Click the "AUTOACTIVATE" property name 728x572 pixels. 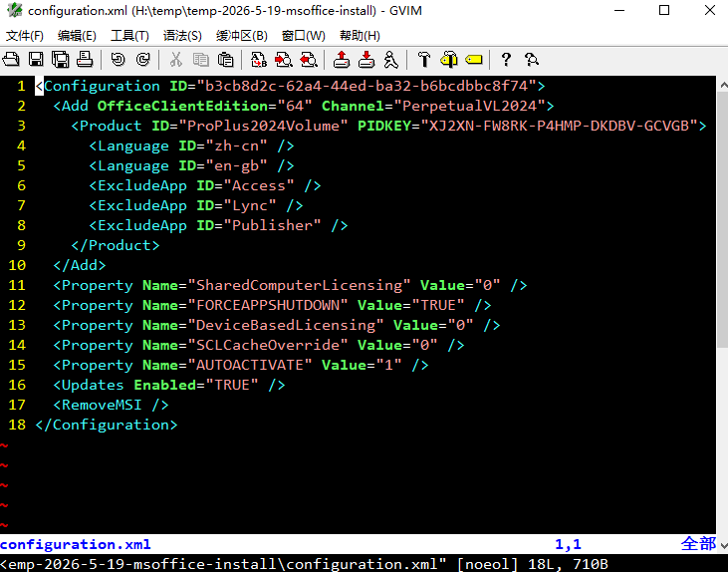[x=250, y=366]
